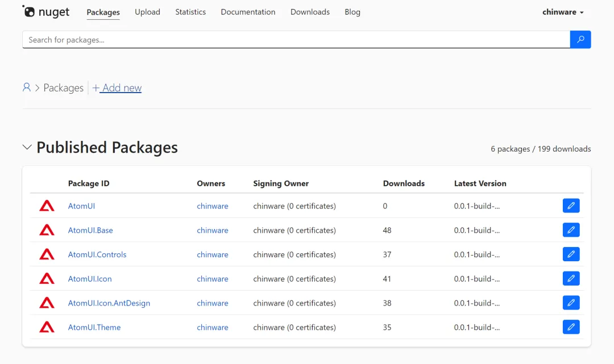Click the AtomUI.Base package red logo icon
614x364 pixels.
[47, 230]
